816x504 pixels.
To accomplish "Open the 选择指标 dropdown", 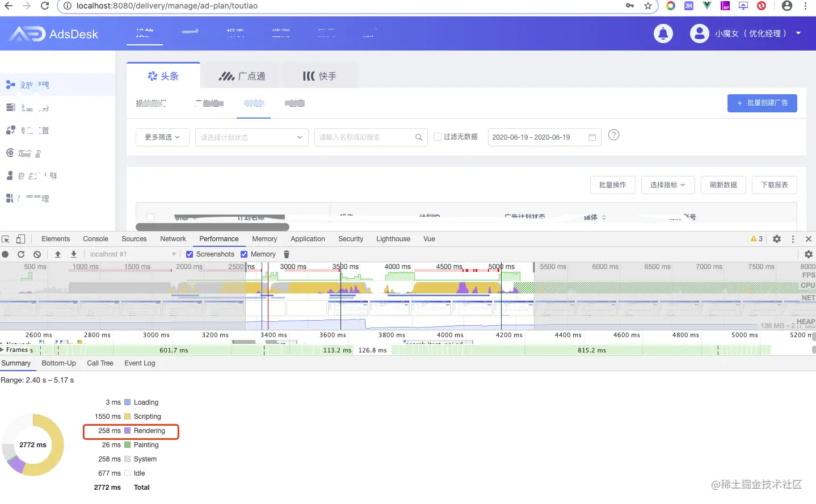I will 667,185.
